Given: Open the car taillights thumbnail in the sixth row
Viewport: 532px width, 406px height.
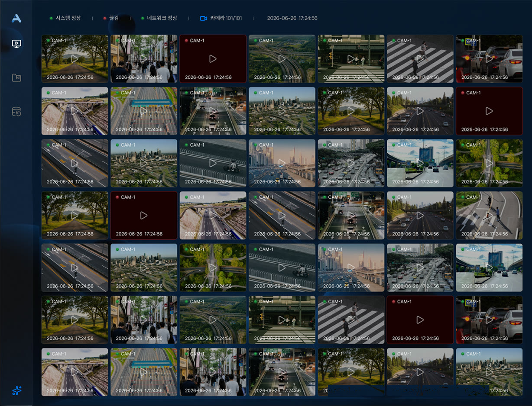Looking at the screenshot, I should (x=489, y=320).
